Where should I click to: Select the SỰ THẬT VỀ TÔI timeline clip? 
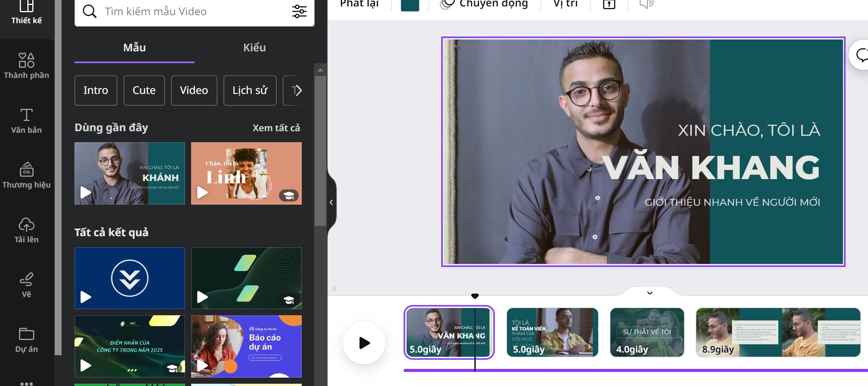click(x=647, y=332)
